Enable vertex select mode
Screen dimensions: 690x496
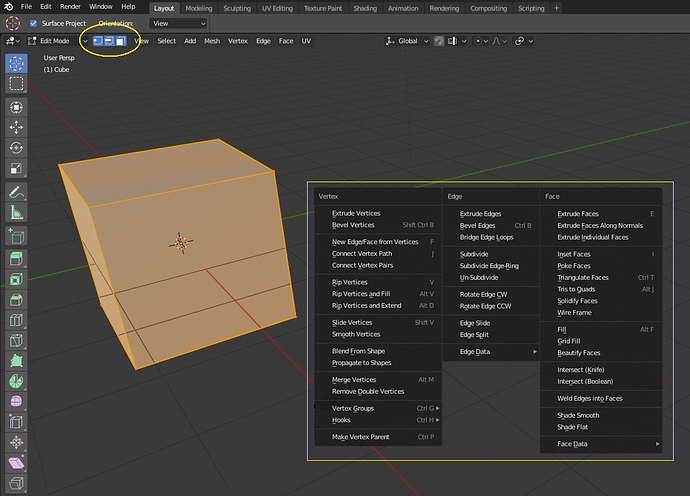click(98, 41)
